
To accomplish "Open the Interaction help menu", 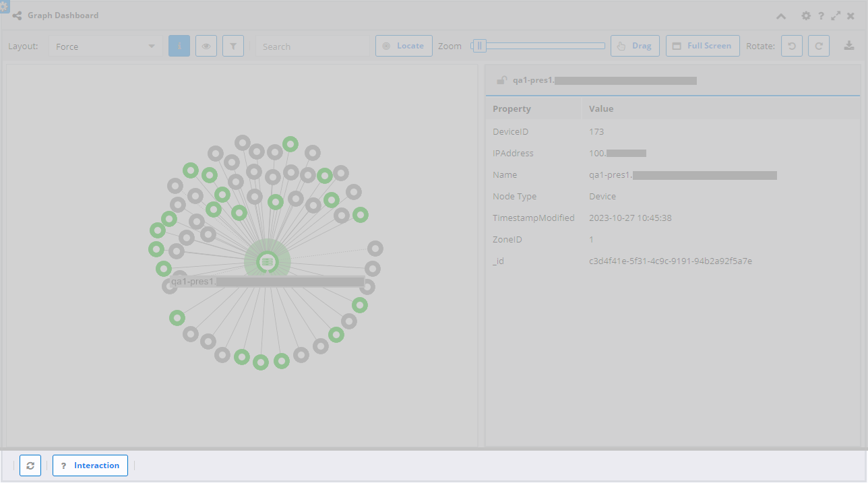I will click(90, 465).
